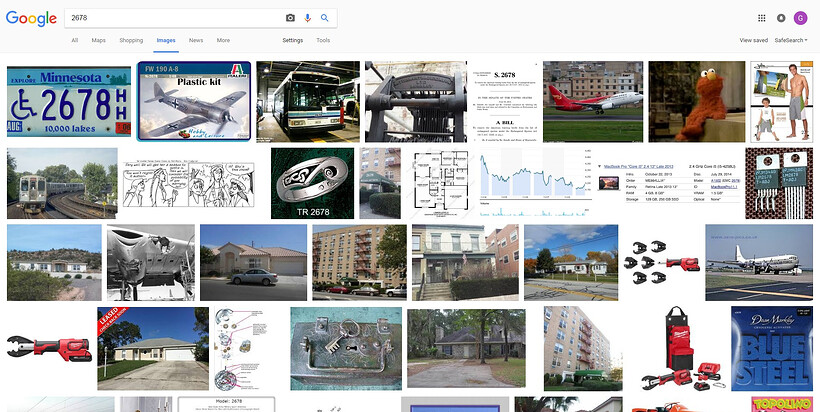Open the Blue Steel guitar strings image
Viewport: 820px width, 412px height.
click(x=772, y=348)
